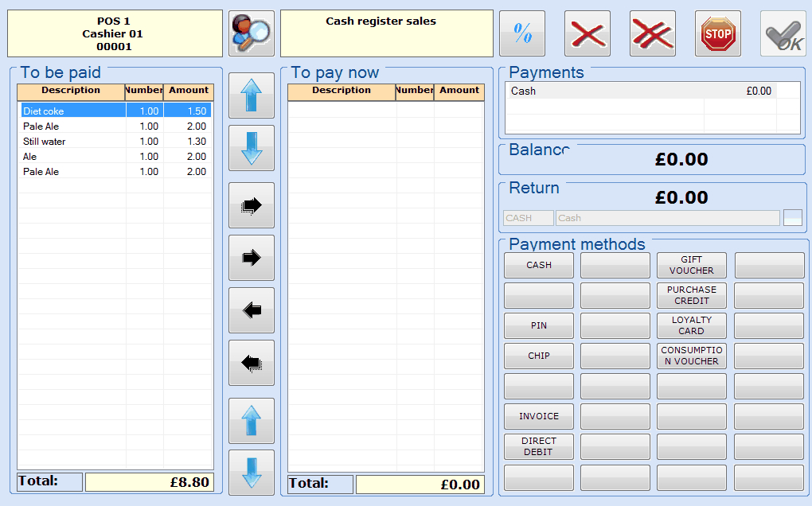Screen dimensions: 812x506
Task: Move all items back with double left arrow
Action: pyautogui.click(x=252, y=363)
